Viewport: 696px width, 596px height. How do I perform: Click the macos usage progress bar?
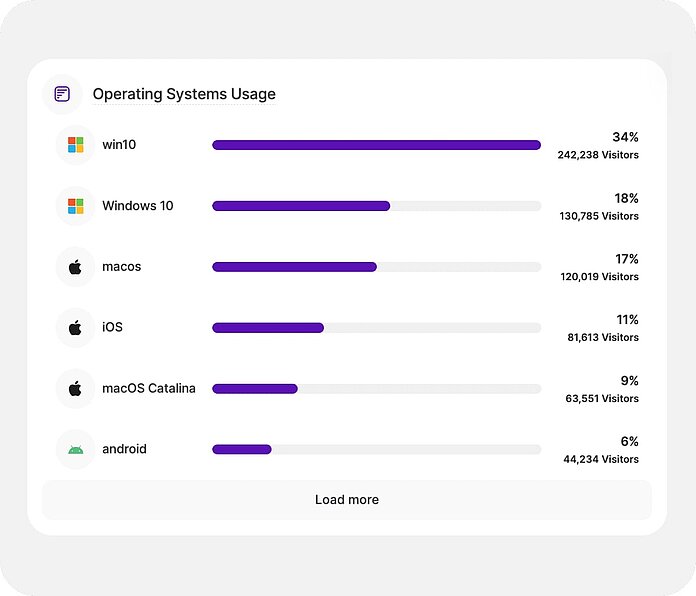pos(376,267)
